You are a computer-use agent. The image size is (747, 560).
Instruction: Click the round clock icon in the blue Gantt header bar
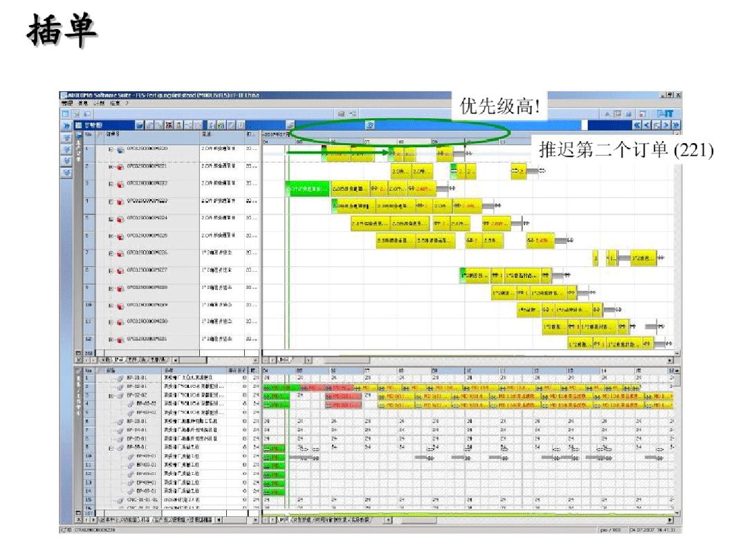coord(369,125)
